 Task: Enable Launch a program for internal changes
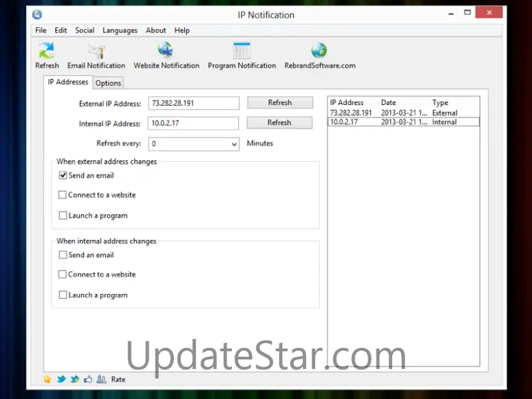pos(63,295)
